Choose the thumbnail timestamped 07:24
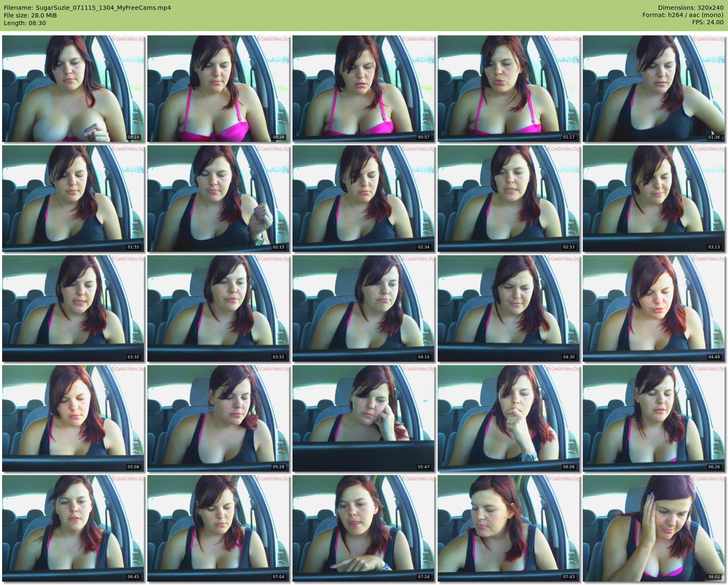The height and width of the screenshot is (585, 728). pyautogui.click(x=364, y=528)
